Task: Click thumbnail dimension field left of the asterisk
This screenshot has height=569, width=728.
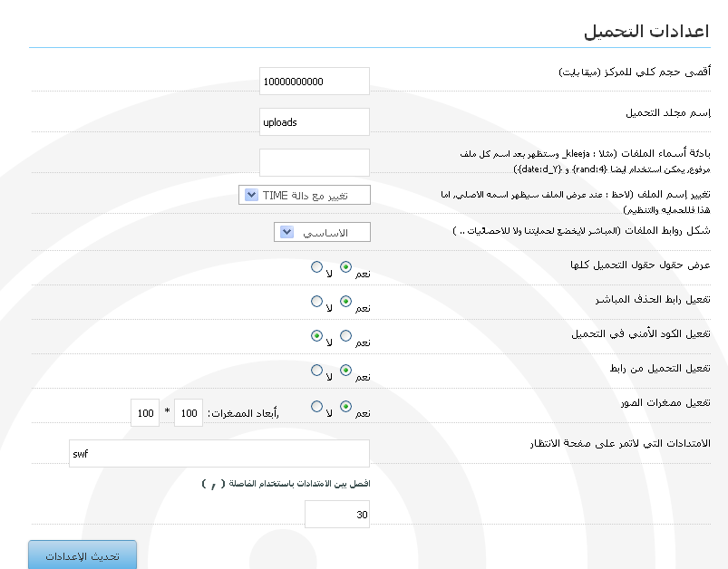Action: point(144,412)
